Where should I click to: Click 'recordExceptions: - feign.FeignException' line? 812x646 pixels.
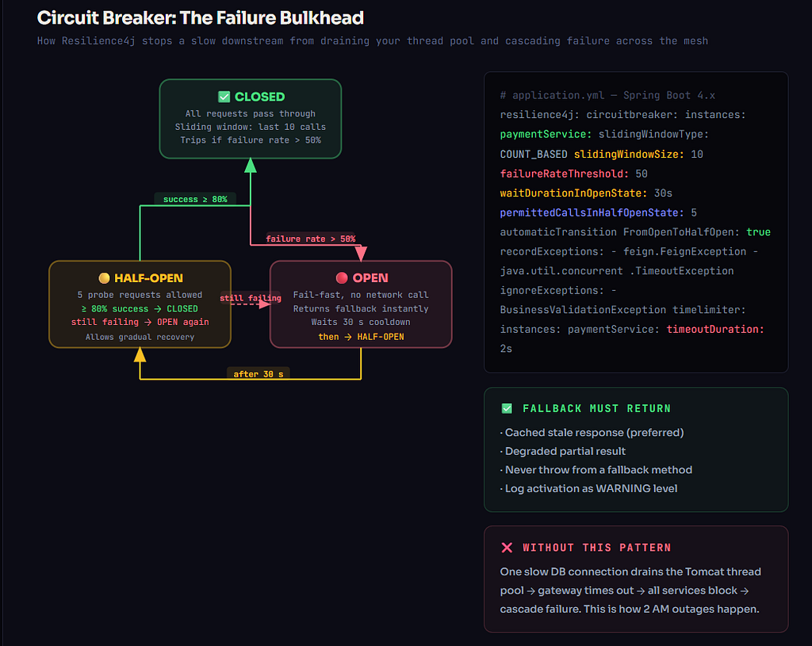[x=629, y=251]
